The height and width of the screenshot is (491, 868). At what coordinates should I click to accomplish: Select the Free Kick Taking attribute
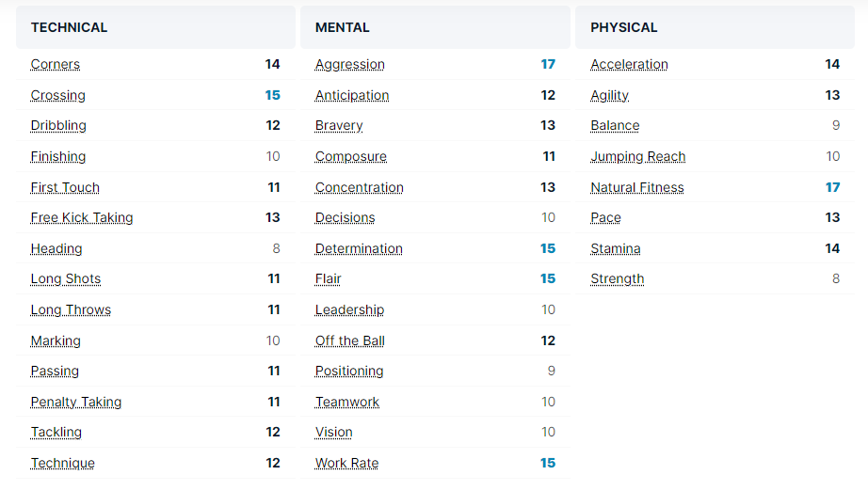(82, 218)
